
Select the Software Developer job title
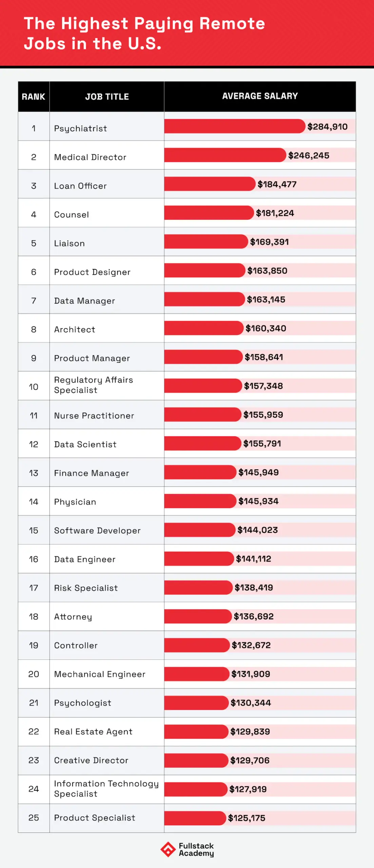pos(97,531)
